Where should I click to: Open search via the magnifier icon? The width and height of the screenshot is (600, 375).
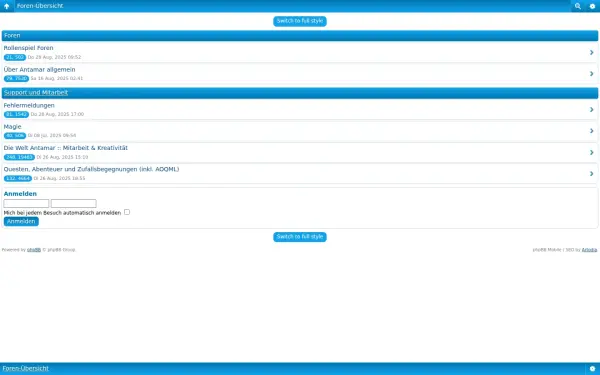pos(578,6)
